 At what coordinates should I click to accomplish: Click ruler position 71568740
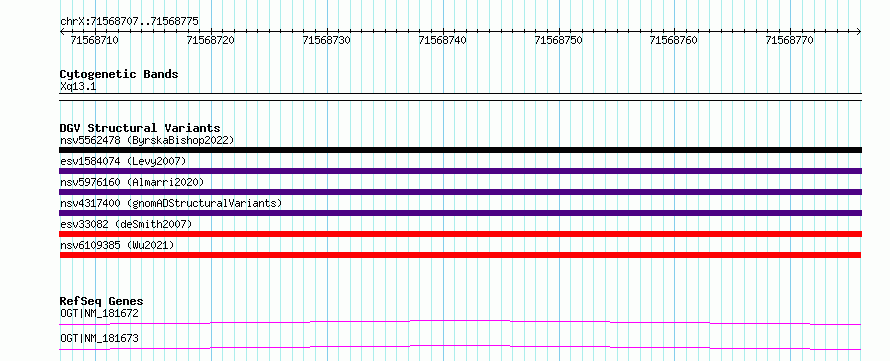click(x=442, y=40)
